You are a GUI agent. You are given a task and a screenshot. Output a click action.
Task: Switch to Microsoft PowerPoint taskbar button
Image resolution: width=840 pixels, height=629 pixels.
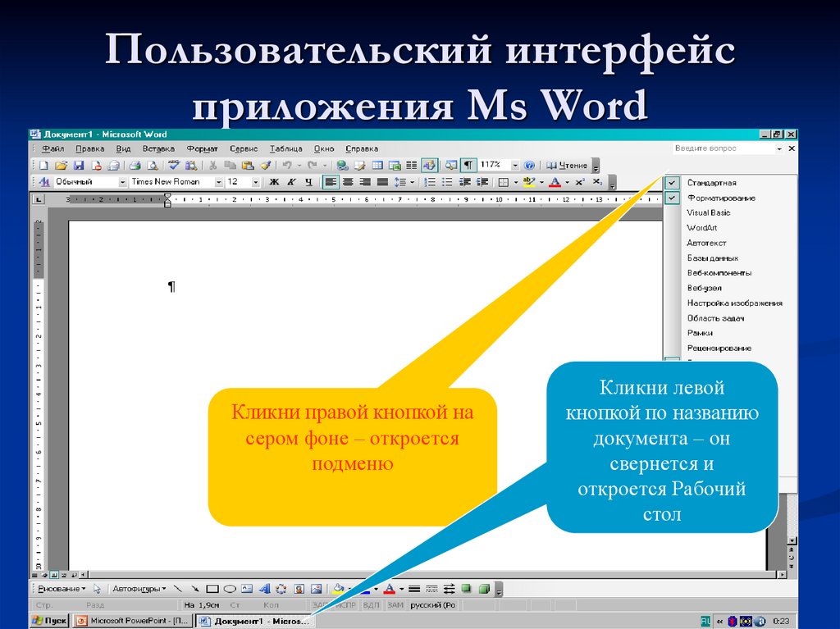(x=134, y=621)
